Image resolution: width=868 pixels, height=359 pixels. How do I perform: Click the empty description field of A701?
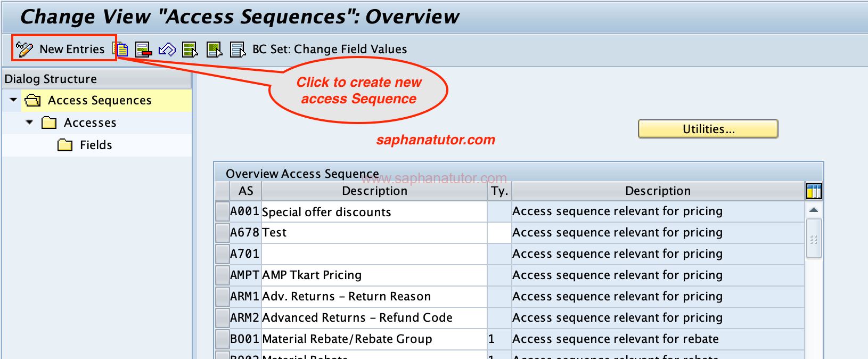pos(374,254)
